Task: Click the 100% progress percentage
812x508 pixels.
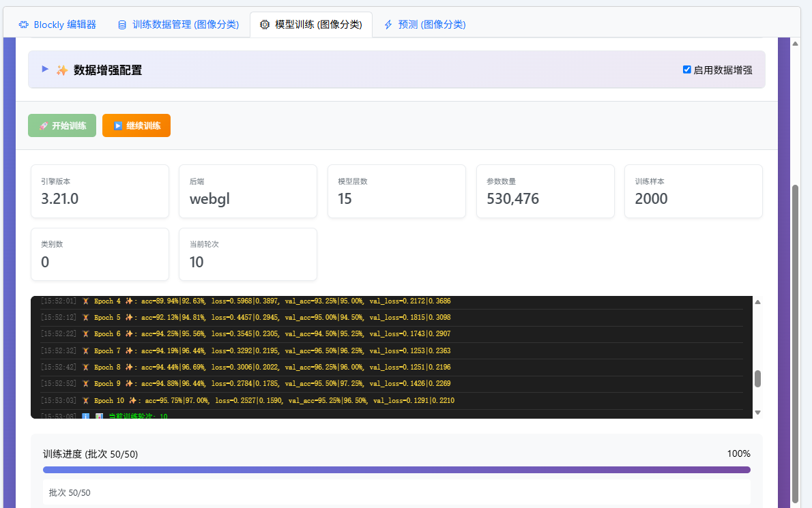Action: [738, 453]
